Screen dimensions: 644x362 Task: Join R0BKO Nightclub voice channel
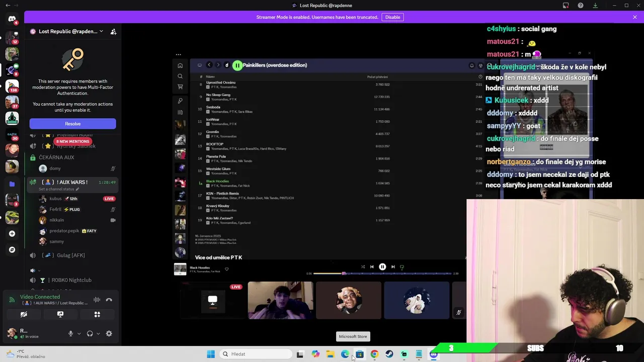coord(72,280)
